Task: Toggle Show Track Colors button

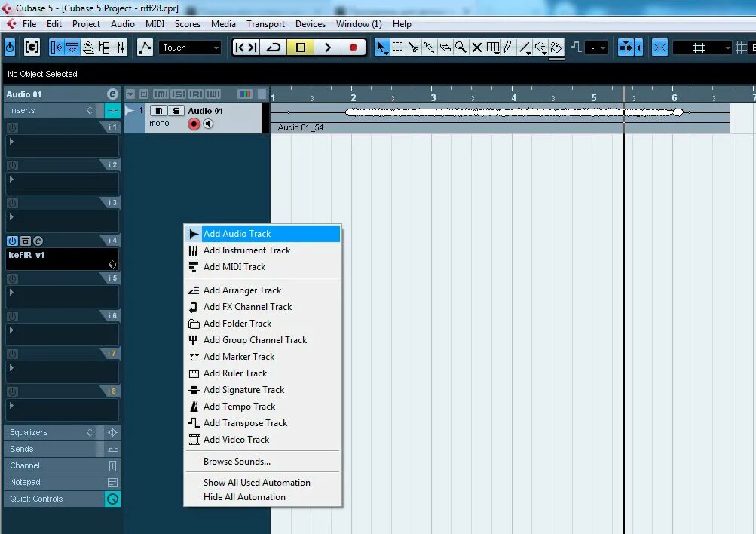Action: (245, 94)
